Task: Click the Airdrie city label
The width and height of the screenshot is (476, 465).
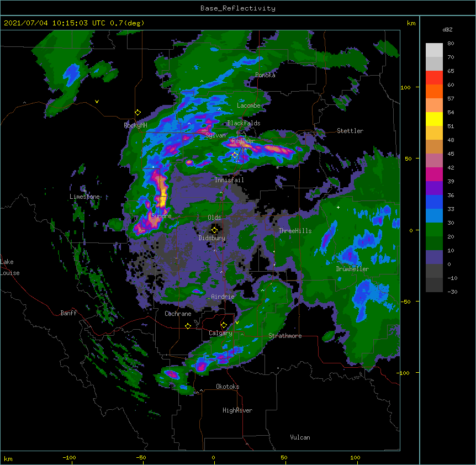Action: 223,297
